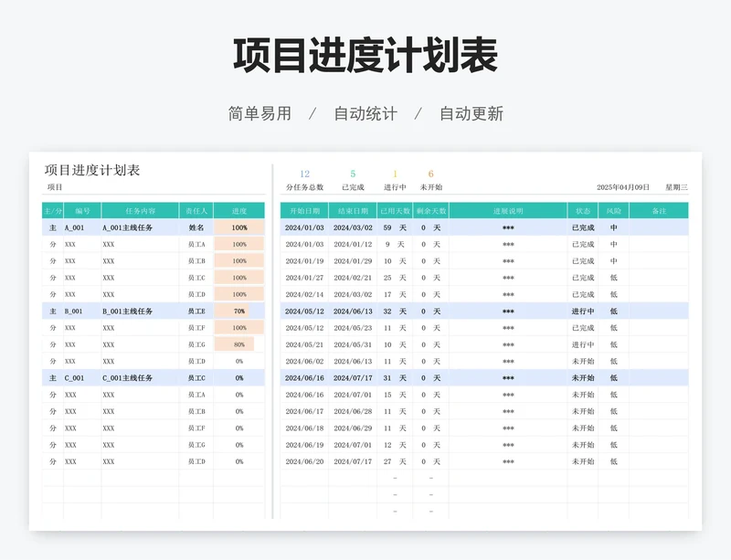Click the 自动更新 subtitle text

tap(471, 114)
